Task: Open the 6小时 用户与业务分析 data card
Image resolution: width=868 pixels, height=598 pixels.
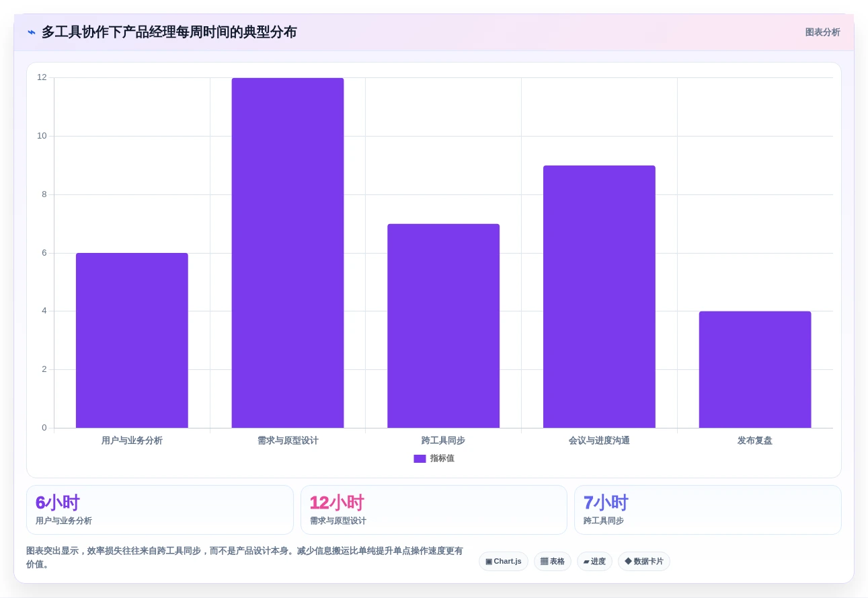Action: point(160,510)
